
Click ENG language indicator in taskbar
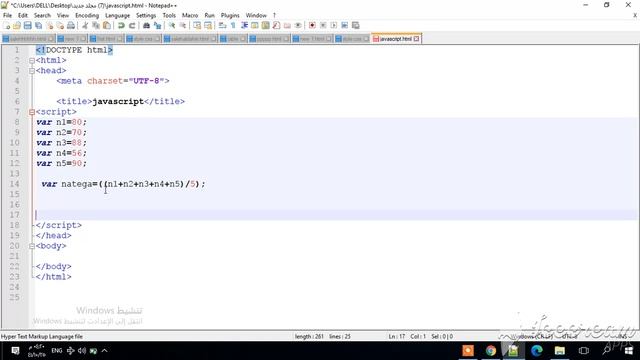coord(57,351)
